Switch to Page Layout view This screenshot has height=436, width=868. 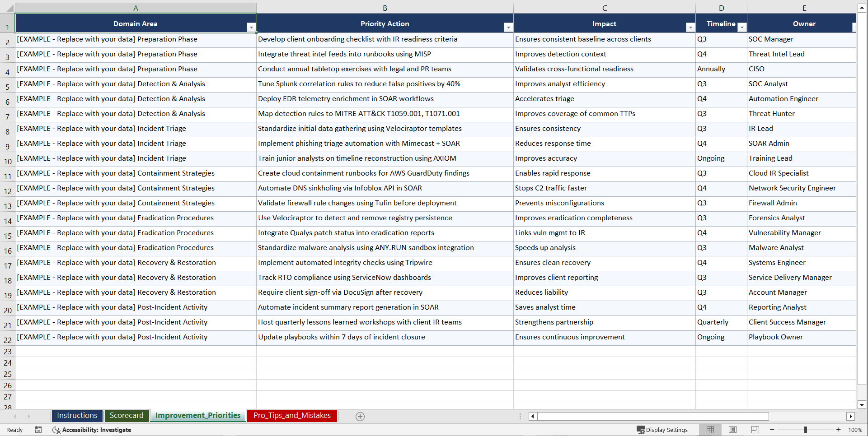(732, 430)
